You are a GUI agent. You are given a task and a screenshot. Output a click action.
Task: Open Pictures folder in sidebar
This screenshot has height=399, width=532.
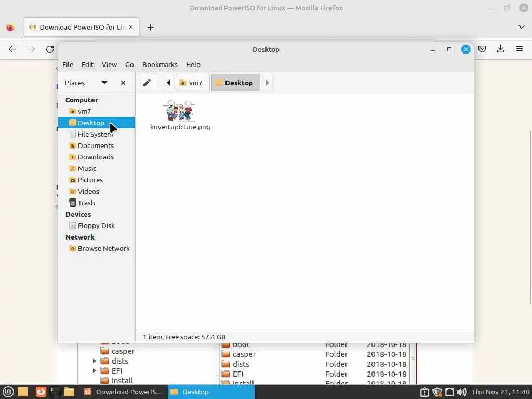click(x=96, y=180)
